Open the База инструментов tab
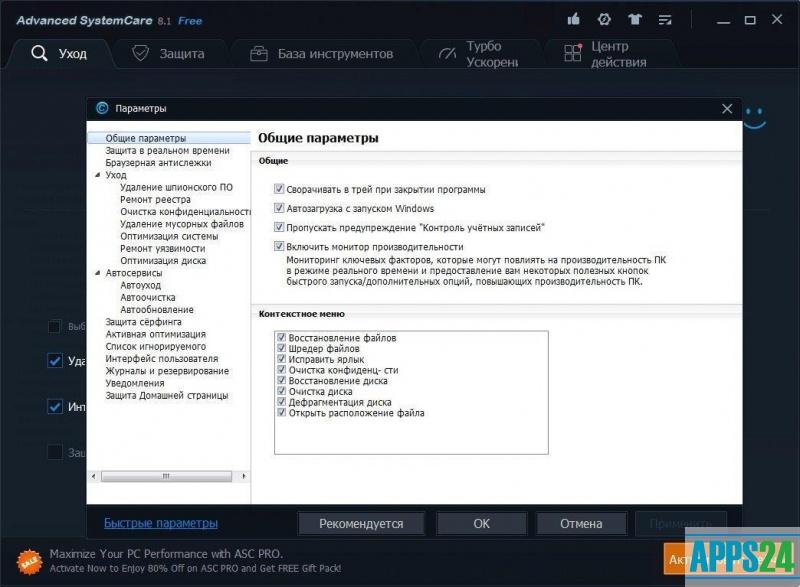Screen dimensions: 800x587 (322, 54)
